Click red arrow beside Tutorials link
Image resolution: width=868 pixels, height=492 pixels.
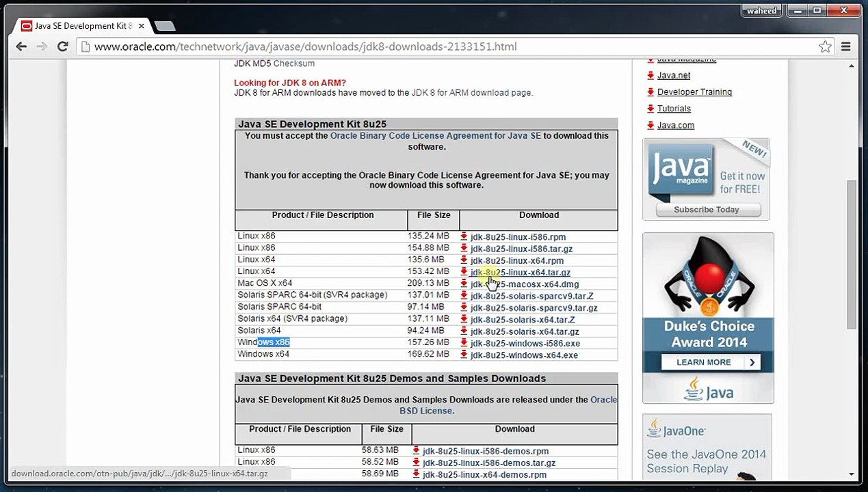coord(650,109)
